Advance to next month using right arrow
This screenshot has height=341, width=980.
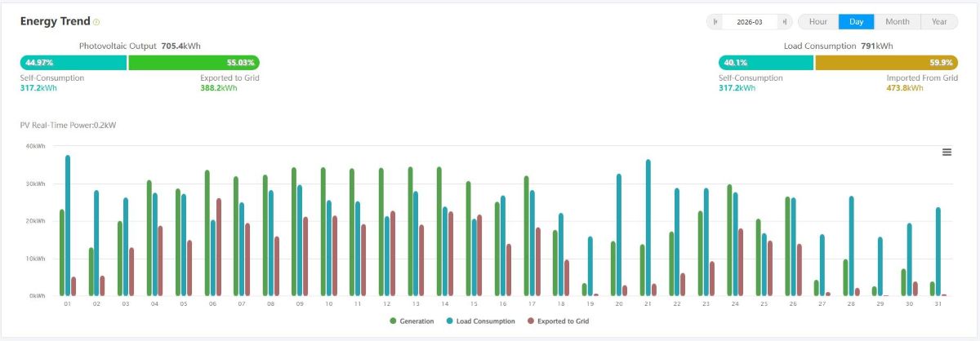coord(784,22)
